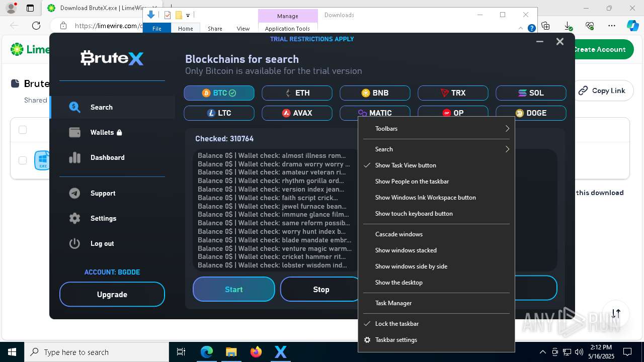Choose Show windows side by side
Image resolution: width=644 pixels, height=362 pixels.
tap(436, 266)
